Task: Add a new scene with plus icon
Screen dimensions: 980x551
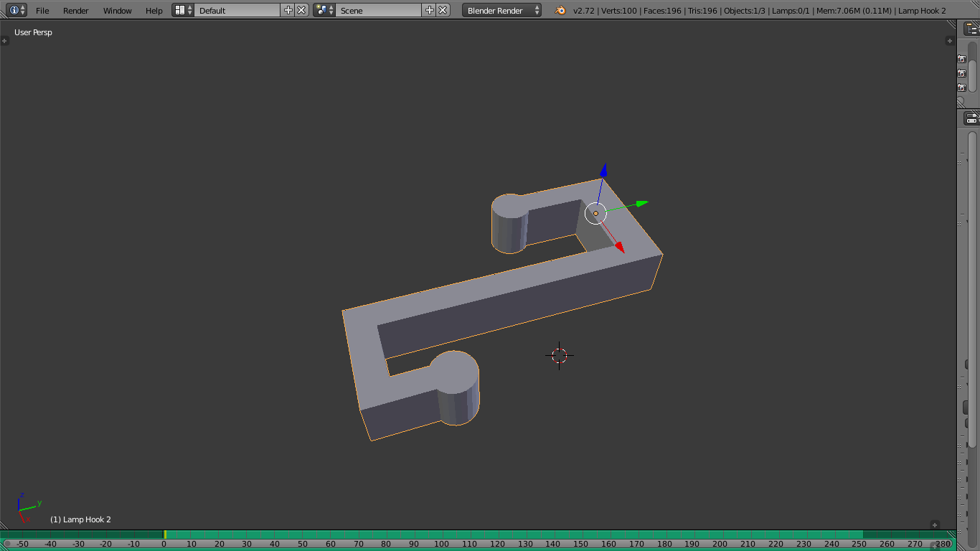Action: pyautogui.click(x=430, y=10)
